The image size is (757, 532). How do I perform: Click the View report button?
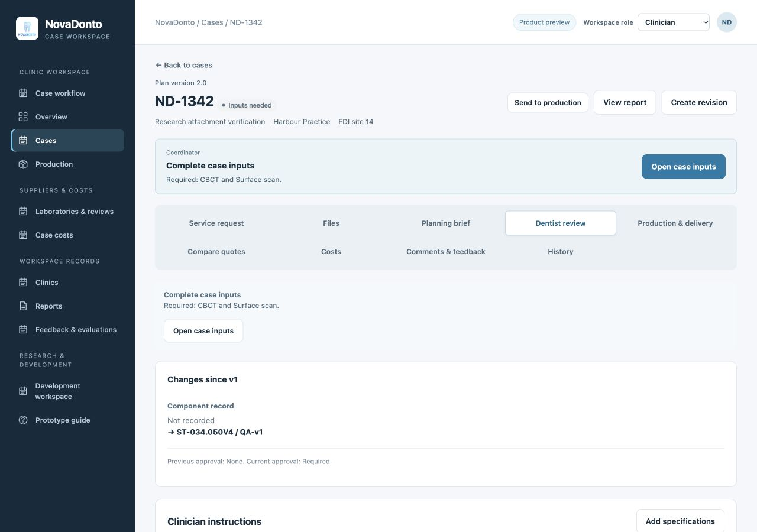[x=625, y=102]
